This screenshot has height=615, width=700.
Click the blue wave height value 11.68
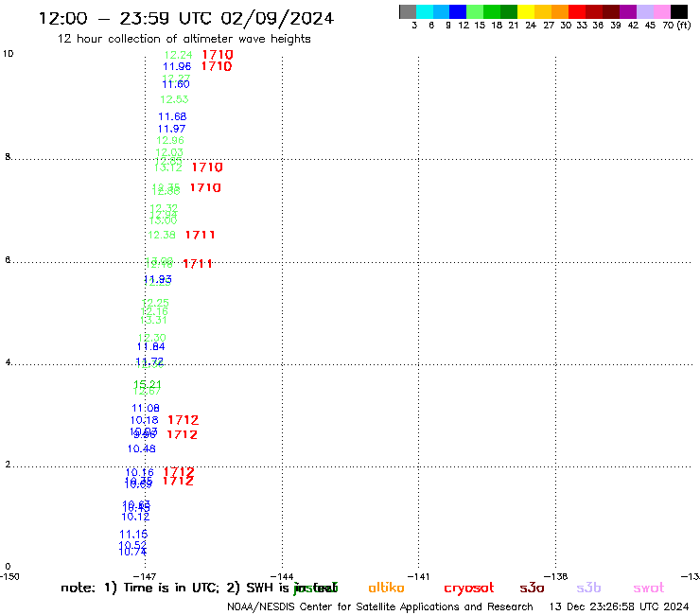[172, 116]
